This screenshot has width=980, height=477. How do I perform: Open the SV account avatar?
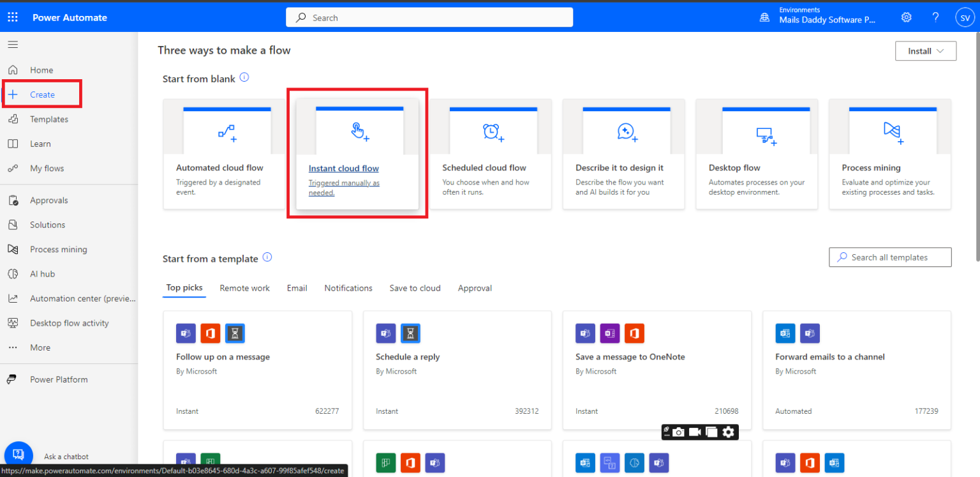(965, 18)
